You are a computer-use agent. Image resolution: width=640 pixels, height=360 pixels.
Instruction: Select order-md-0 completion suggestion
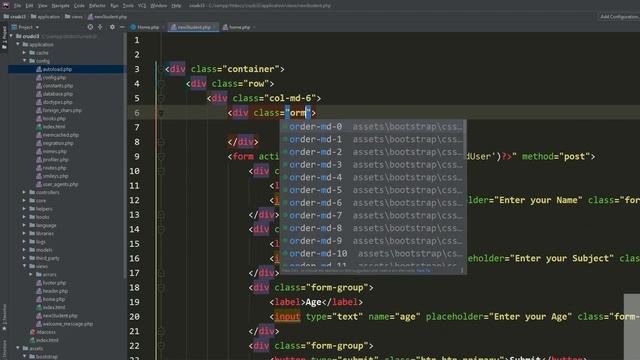[x=373, y=127]
